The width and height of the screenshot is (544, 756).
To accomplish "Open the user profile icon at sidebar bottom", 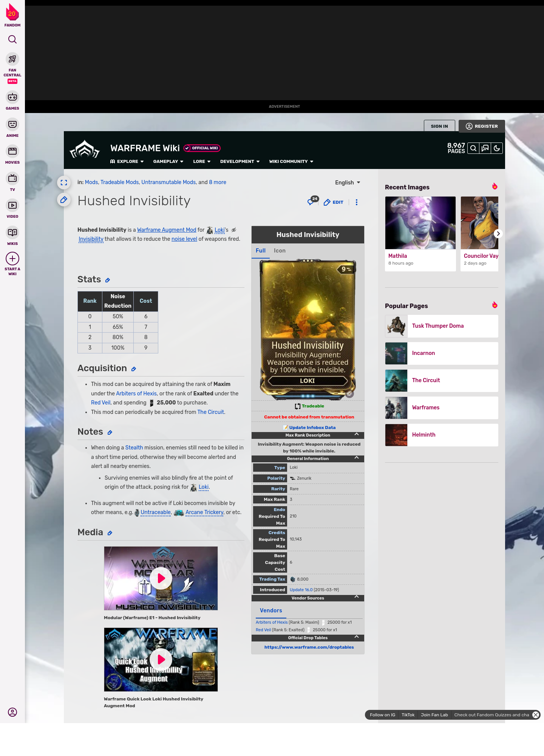I will pos(12,712).
